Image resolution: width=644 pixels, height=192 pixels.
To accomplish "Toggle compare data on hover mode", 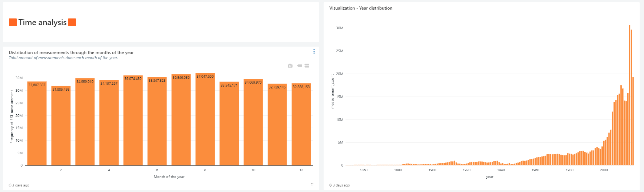I will click(x=307, y=66).
